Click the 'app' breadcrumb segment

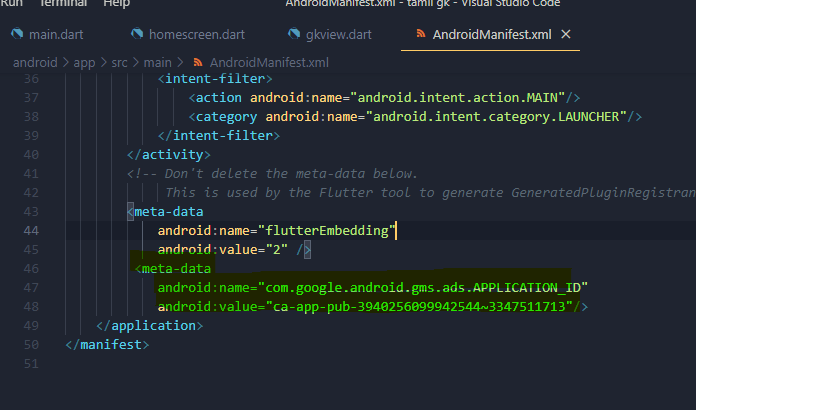coord(84,63)
